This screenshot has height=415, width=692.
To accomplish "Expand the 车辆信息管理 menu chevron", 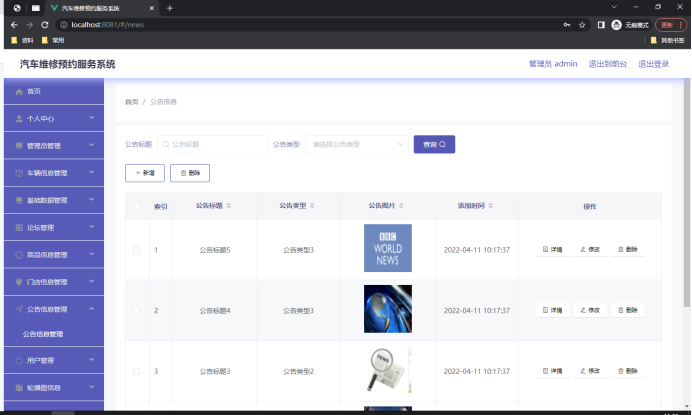I will click(x=91, y=172).
